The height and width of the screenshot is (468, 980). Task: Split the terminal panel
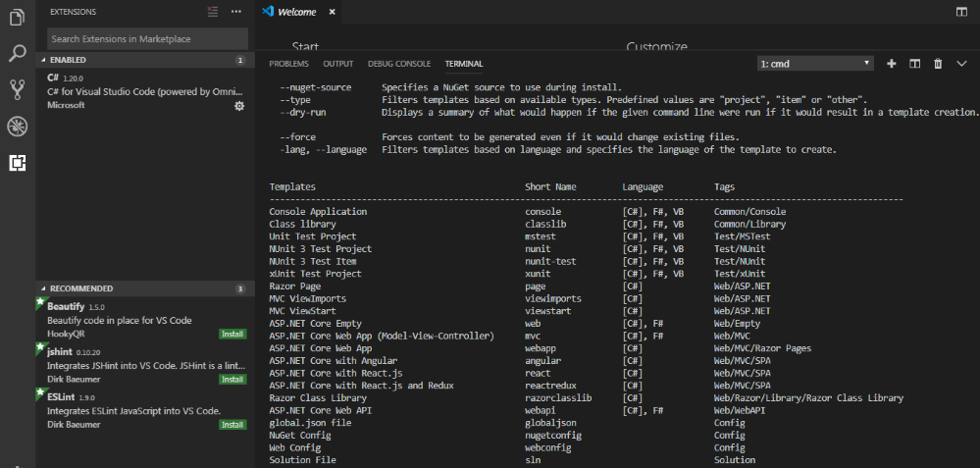[x=915, y=64]
